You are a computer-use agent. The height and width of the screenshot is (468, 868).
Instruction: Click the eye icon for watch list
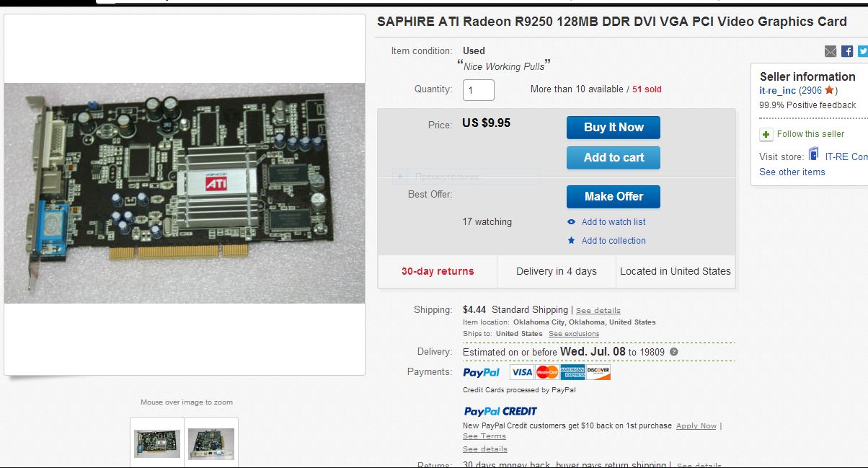(571, 222)
